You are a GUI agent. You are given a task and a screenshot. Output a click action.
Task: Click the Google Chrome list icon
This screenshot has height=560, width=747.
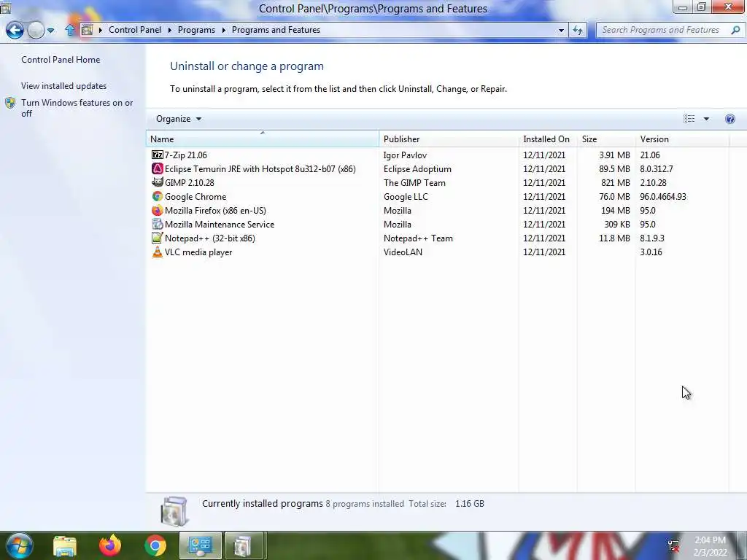coord(158,196)
